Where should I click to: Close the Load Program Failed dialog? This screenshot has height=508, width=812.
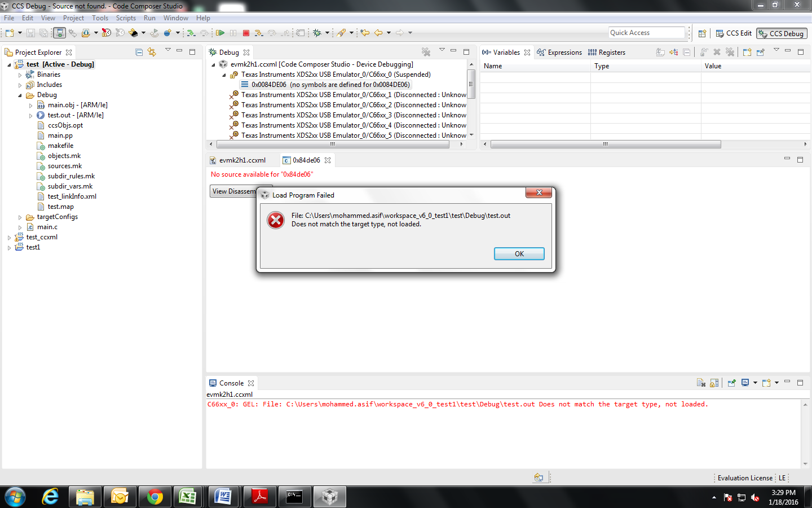tap(539, 192)
